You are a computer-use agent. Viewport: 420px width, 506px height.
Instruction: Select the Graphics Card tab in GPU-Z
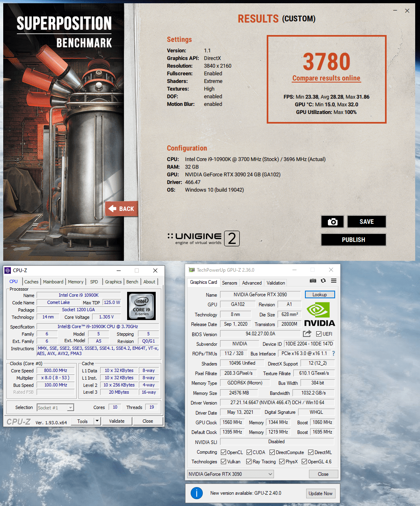pyautogui.click(x=204, y=282)
